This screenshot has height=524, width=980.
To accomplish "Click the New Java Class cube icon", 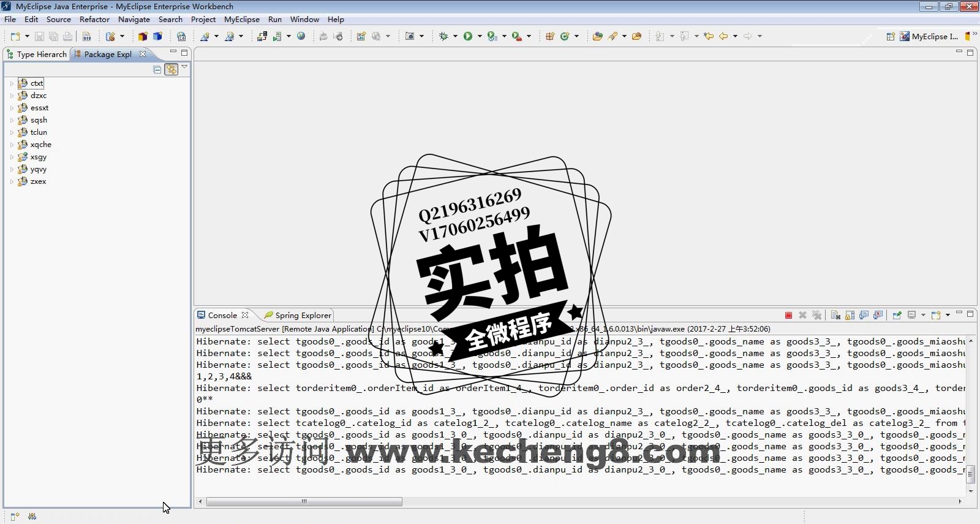I will (x=157, y=36).
